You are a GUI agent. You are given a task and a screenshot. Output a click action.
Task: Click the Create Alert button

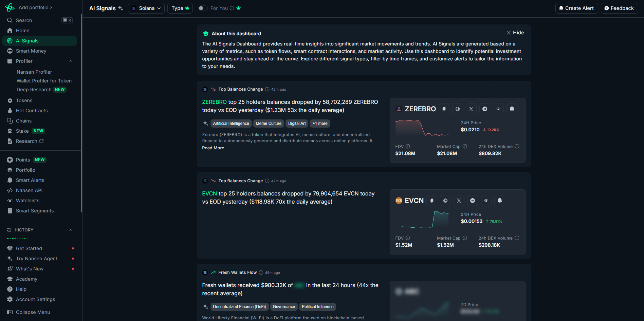[576, 8]
